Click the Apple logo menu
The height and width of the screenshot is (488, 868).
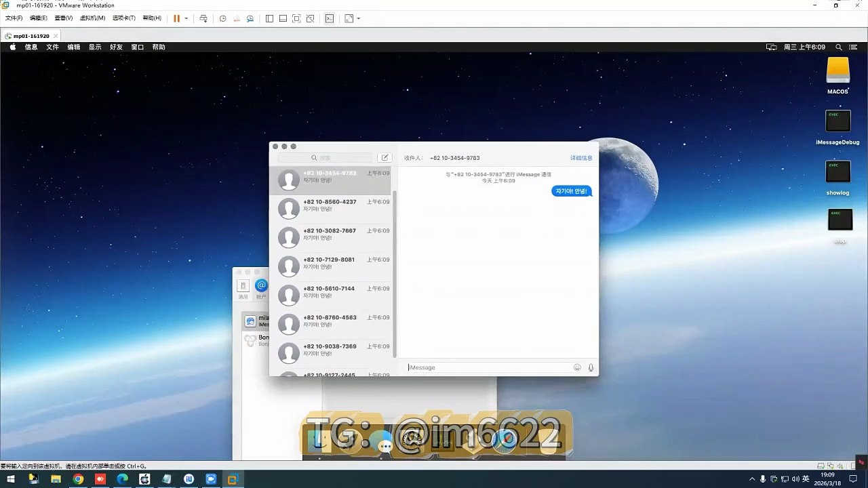coord(12,47)
